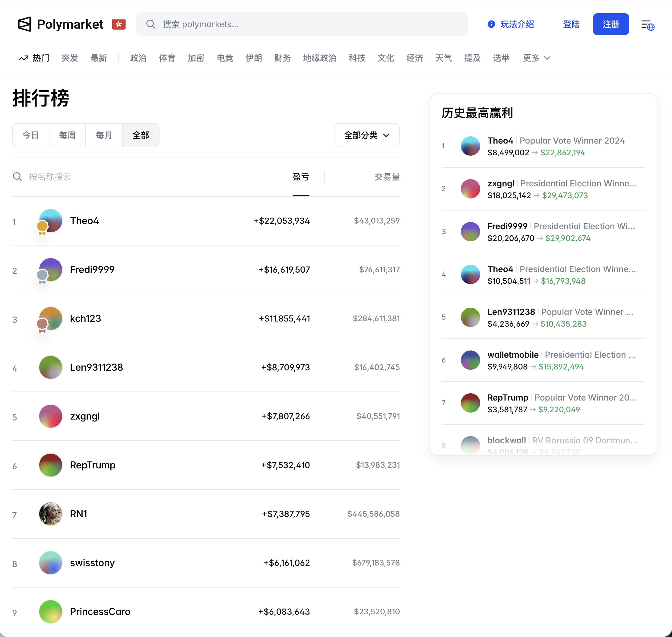Sort leaderboard by 交易量

(387, 177)
